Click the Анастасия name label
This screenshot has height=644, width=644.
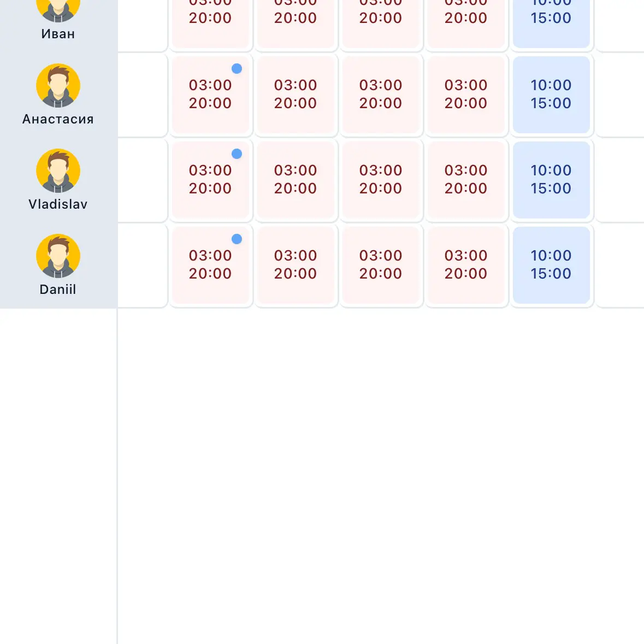click(58, 119)
